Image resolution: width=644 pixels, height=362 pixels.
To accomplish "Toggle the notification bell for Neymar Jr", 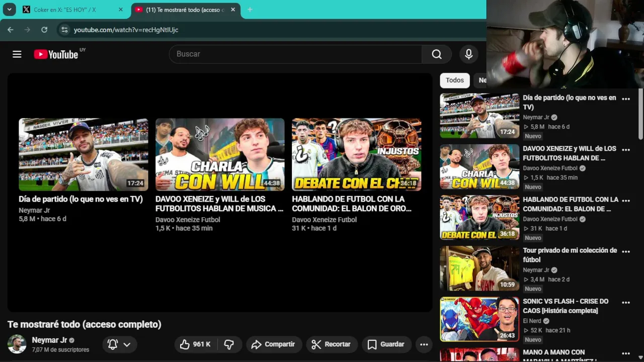I will tap(113, 344).
